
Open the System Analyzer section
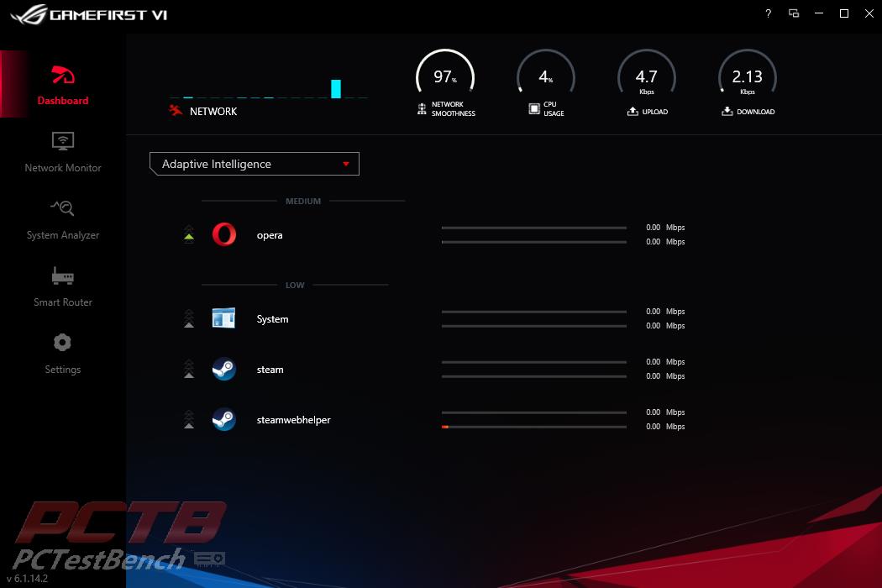62,219
